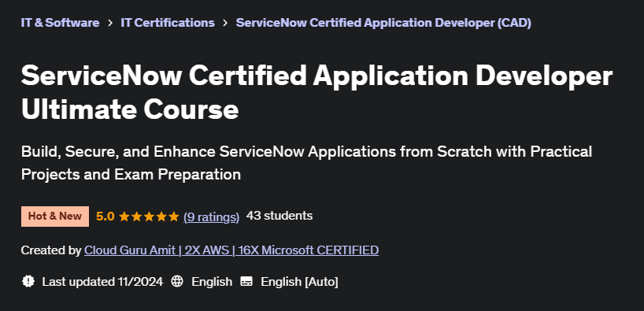Click the chevron after IT Certifications
This screenshot has width=644, height=311.
click(225, 23)
